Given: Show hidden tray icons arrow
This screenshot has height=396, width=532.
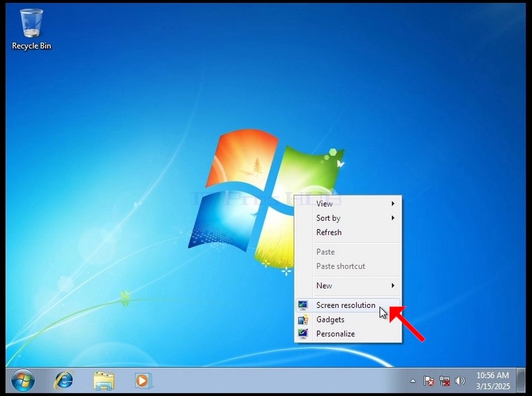Looking at the screenshot, I should point(413,381).
